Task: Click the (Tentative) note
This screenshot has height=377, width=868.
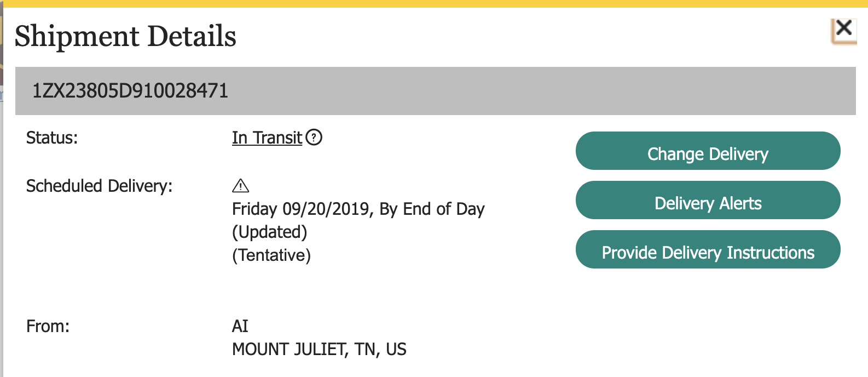Action: (x=271, y=255)
